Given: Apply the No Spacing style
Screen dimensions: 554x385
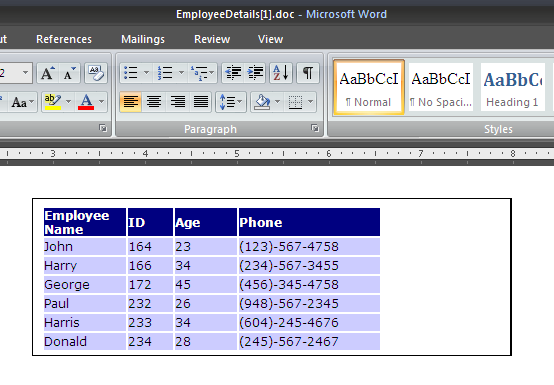Looking at the screenshot, I should click(x=441, y=88).
